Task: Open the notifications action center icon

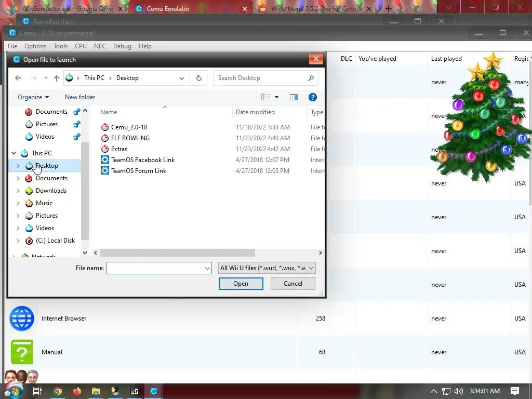Action: tap(515, 391)
